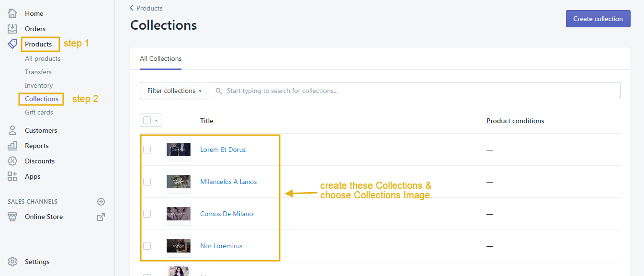
Task: Click the back chevron beside Products
Action: coord(132,8)
